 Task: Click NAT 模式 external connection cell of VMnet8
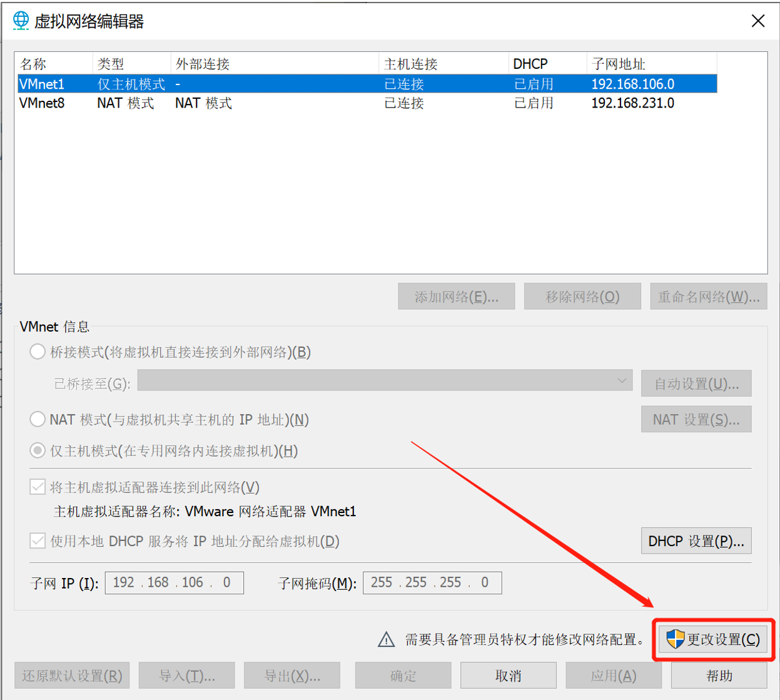click(x=203, y=103)
